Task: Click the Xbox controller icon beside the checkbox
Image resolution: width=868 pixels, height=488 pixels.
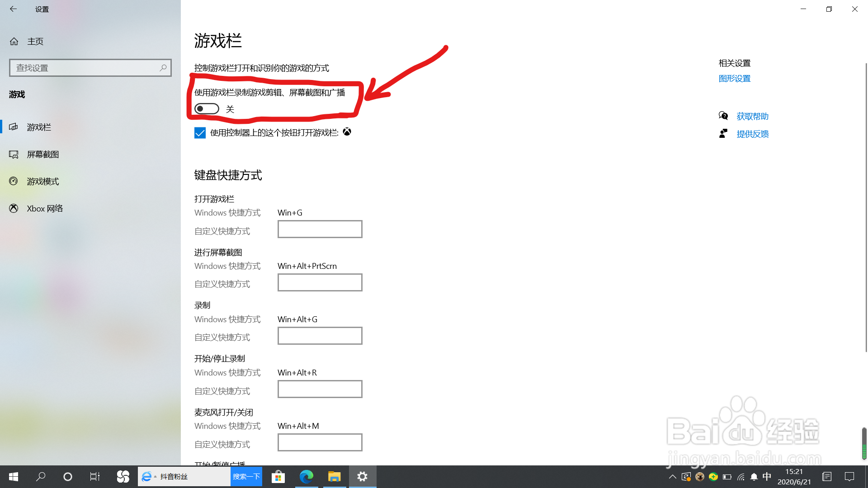Action: 347,132
